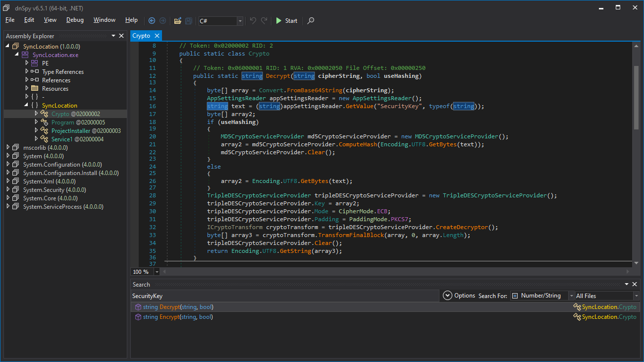Click the Open file folder icon
The height and width of the screenshot is (362, 644).
(177, 21)
